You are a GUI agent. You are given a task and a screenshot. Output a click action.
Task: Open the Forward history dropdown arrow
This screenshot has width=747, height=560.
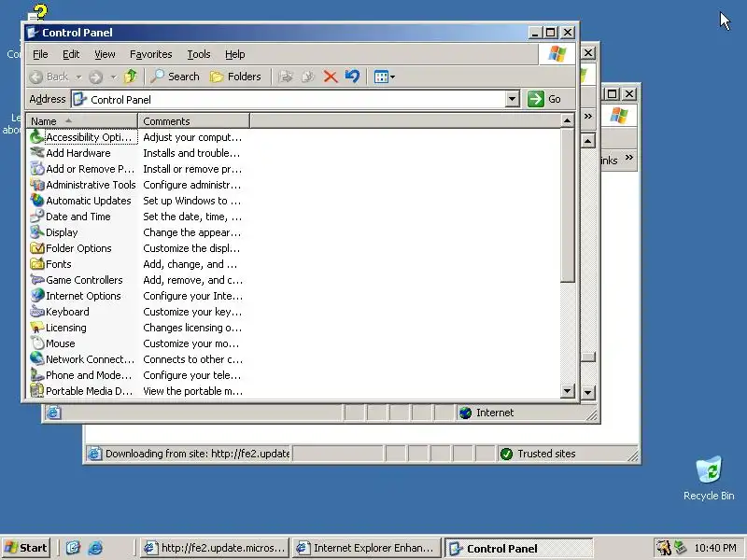pyautogui.click(x=113, y=77)
